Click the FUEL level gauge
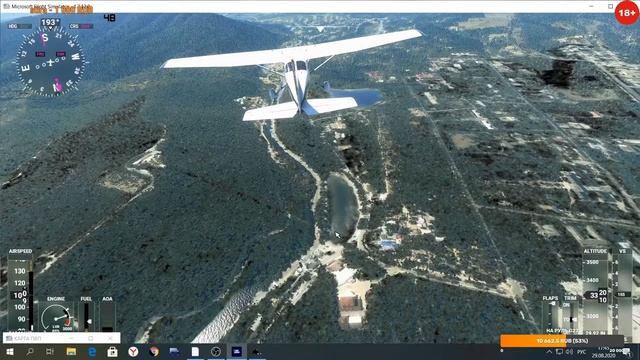 tap(86, 314)
